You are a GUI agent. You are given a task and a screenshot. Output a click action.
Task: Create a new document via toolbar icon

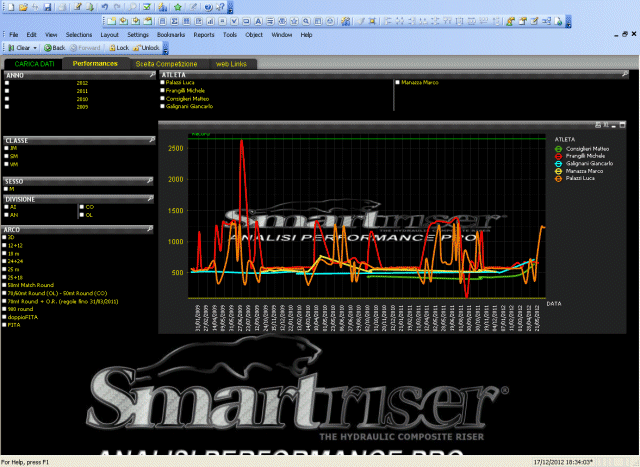11,7
